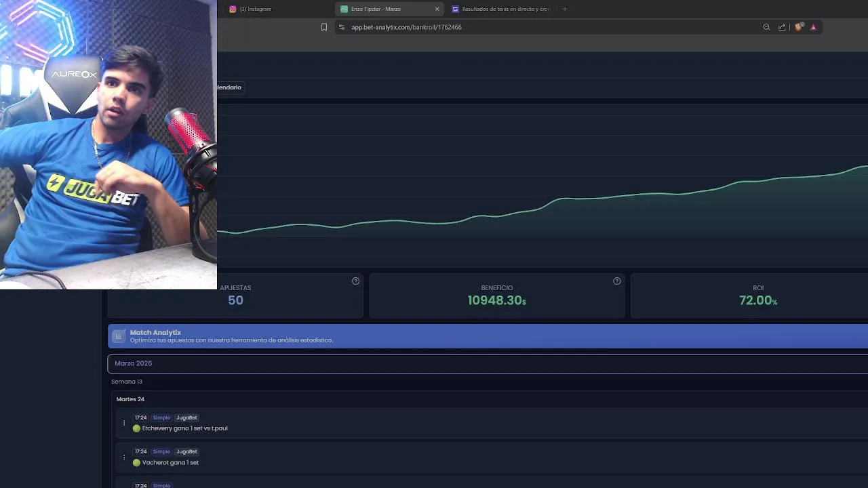868x488 pixels.
Task: Open the Match Analytix banner
Action: (488, 336)
